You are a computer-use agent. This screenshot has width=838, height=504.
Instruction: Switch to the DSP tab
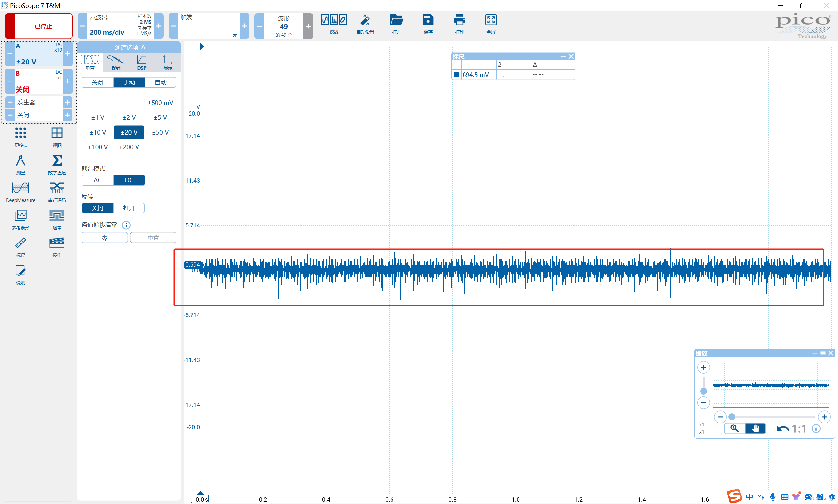click(142, 63)
